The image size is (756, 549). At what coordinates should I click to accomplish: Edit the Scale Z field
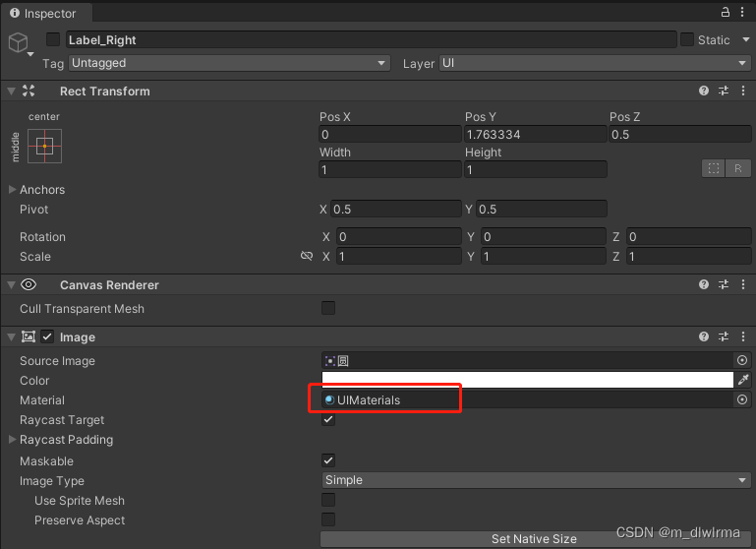(x=688, y=256)
